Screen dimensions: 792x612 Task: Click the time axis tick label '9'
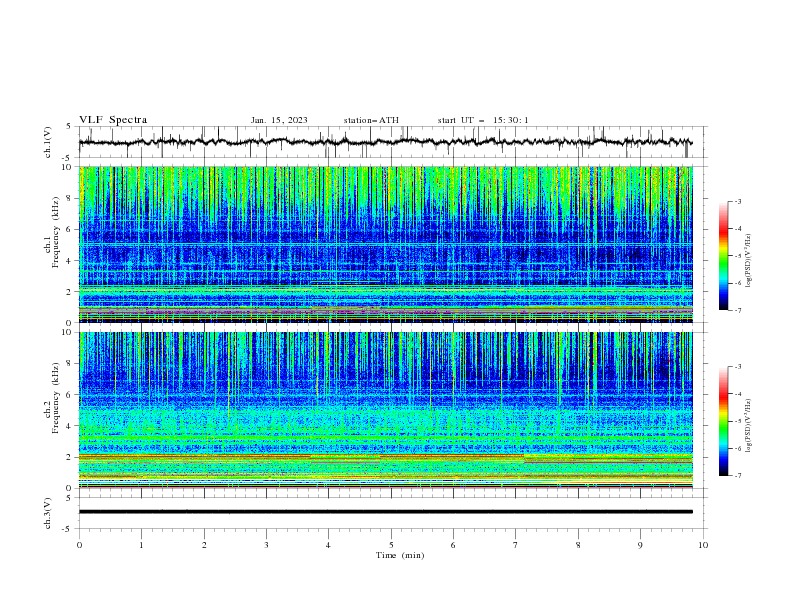tap(641, 545)
